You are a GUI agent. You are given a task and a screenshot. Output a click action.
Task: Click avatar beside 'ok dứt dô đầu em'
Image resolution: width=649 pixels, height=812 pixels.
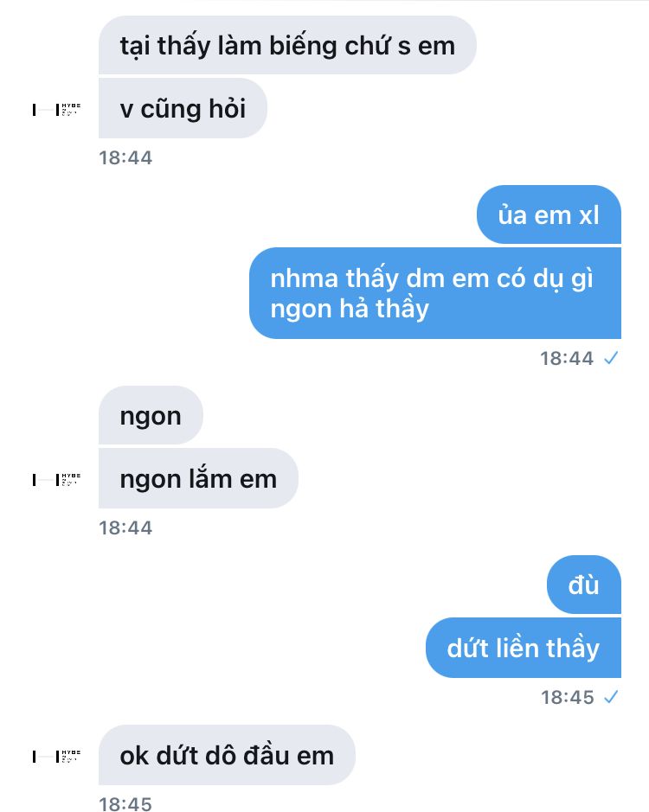pyautogui.click(x=56, y=756)
